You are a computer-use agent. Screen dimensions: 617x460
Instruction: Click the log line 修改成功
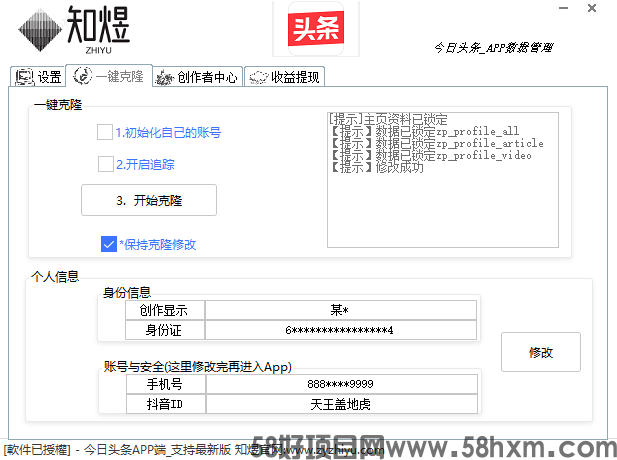click(x=377, y=167)
